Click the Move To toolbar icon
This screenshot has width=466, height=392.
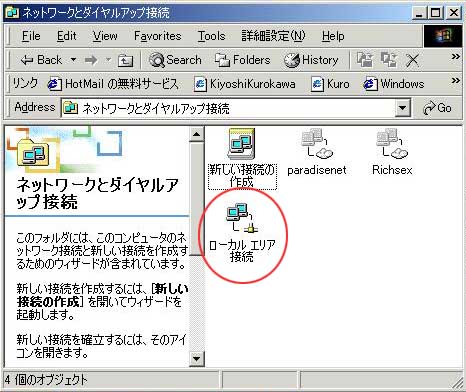pyautogui.click(x=365, y=60)
